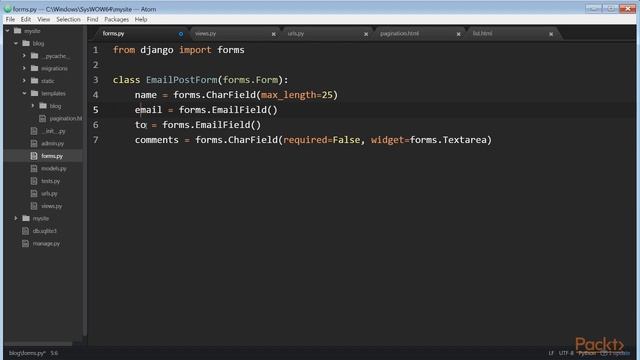Open models.py from the tree view

pos(53,169)
